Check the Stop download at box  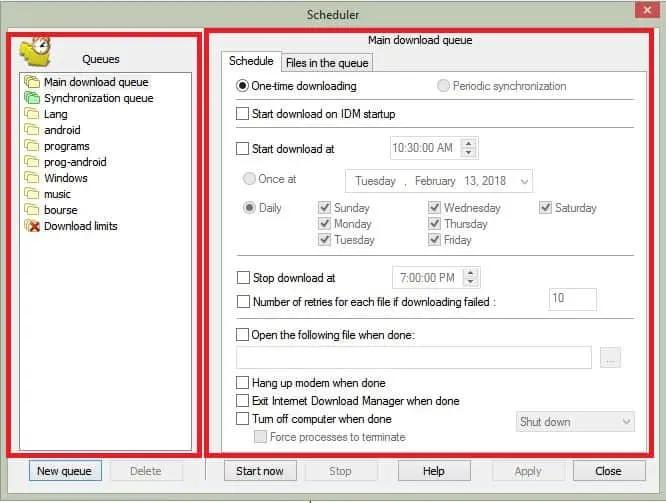point(243,278)
